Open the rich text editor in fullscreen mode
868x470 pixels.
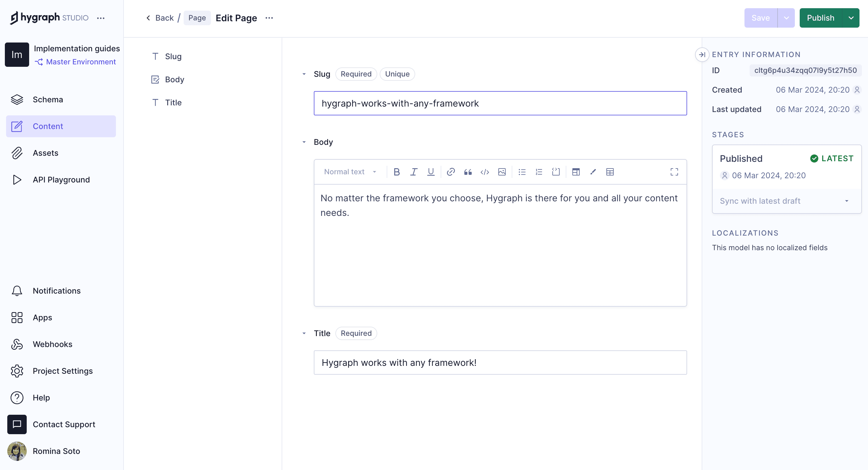tap(674, 172)
